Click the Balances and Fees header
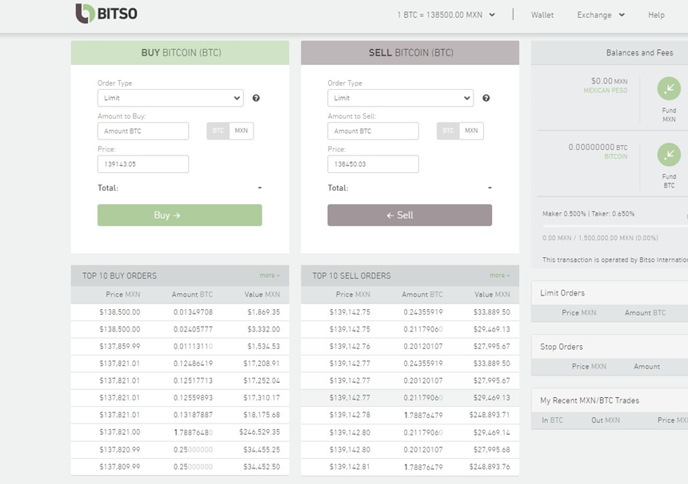 click(x=640, y=53)
